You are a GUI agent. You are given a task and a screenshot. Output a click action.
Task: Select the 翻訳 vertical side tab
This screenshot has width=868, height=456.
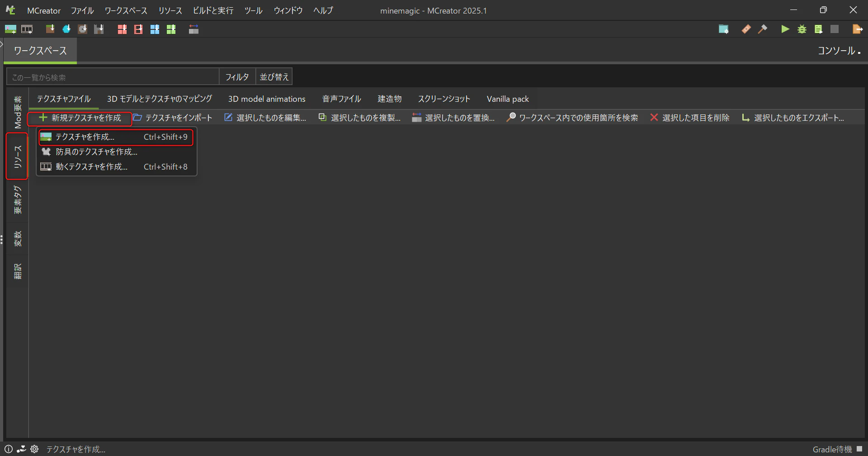click(x=18, y=271)
